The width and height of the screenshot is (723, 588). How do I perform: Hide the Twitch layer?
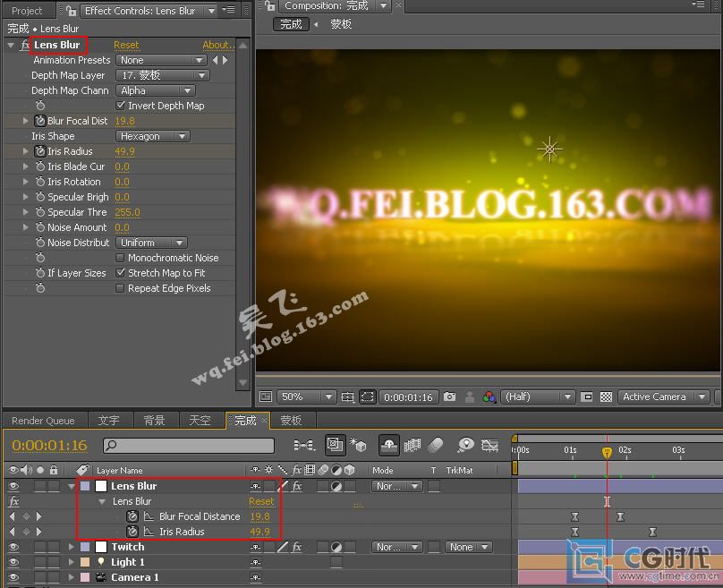click(x=13, y=547)
